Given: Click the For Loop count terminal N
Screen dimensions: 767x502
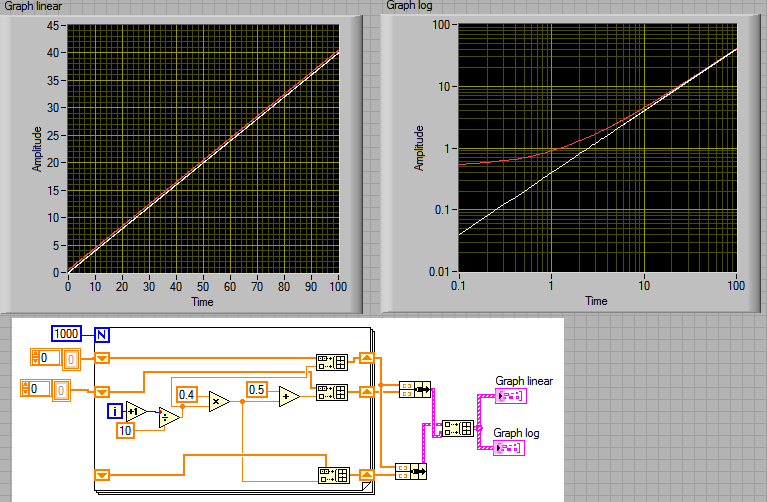Looking at the screenshot, I should tap(101, 335).
